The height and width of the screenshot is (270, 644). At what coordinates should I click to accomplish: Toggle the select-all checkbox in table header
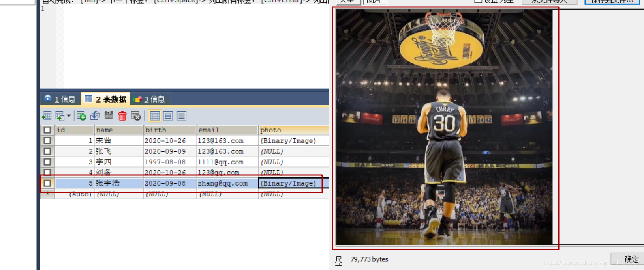(x=47, y=130)
